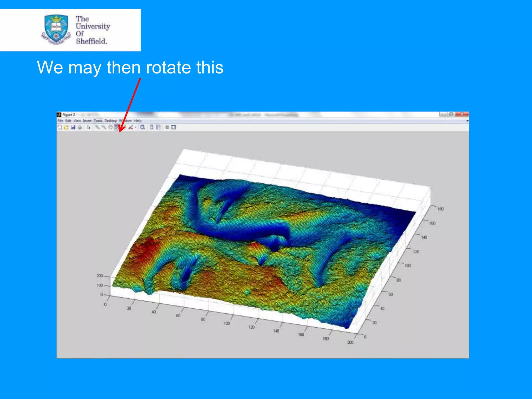The image size is (532, 399).
Task: Save the figure using the floppy icon
Action: [73, 127]
